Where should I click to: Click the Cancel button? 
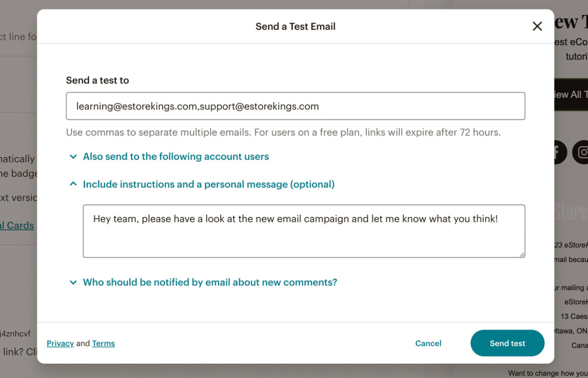pos(428,343)
